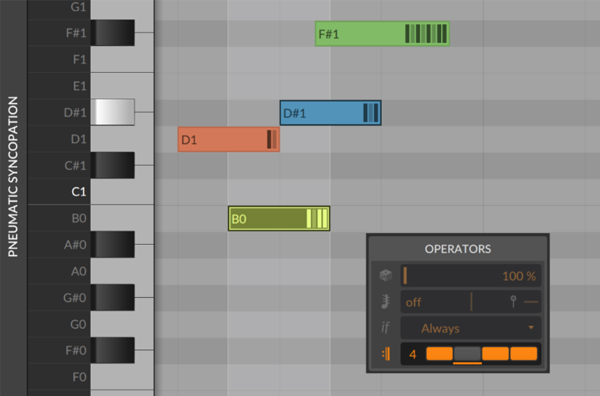Click the 'if' occurrence icon
Image resolution: width=600 pixels, height=396 pixels.
(x=385, y=328)
